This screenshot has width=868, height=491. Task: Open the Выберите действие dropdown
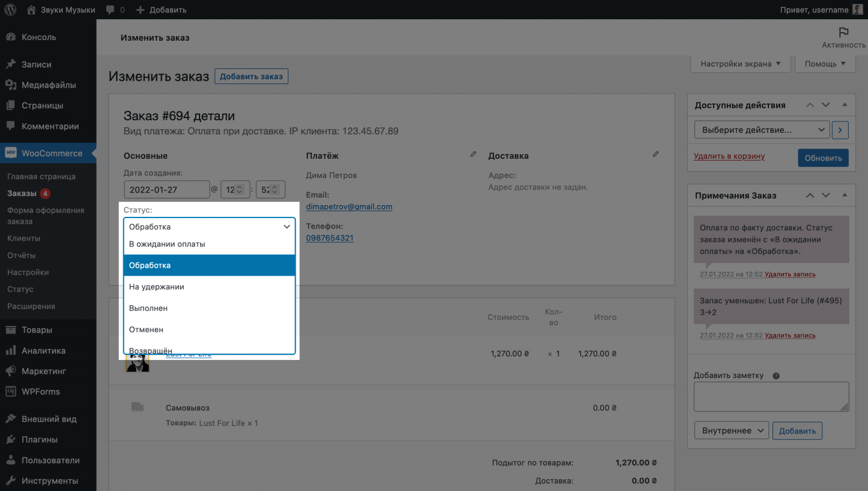(761, 129)
